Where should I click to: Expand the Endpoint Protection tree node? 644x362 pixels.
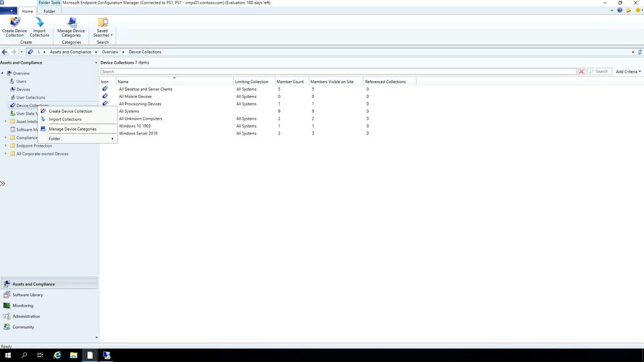pos(6,146)
